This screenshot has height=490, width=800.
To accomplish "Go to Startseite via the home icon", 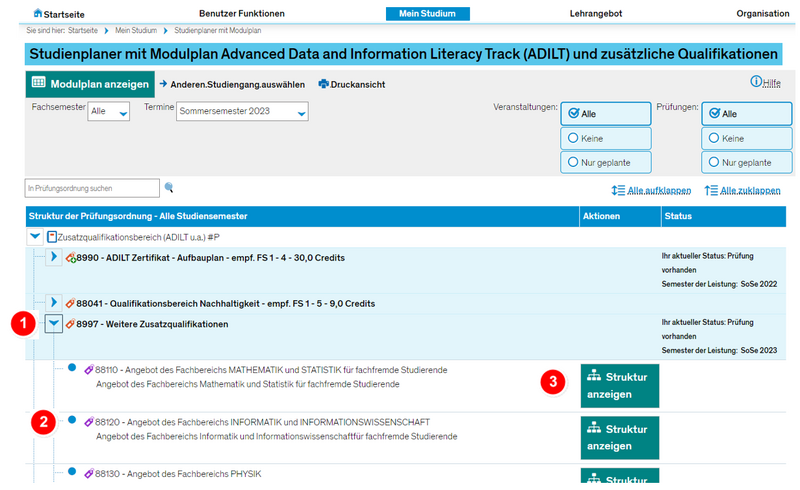I will click(x=38, y=13).
